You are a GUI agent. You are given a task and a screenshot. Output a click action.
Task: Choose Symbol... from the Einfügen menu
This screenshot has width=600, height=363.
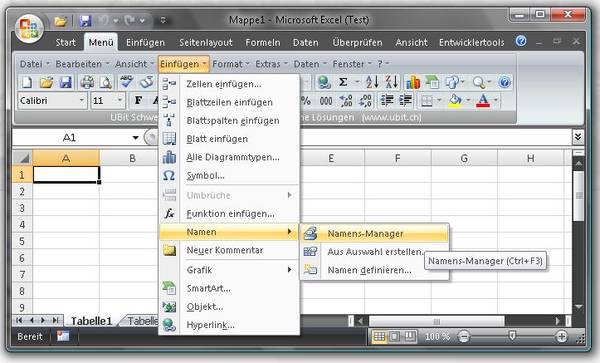pos(229,176)
